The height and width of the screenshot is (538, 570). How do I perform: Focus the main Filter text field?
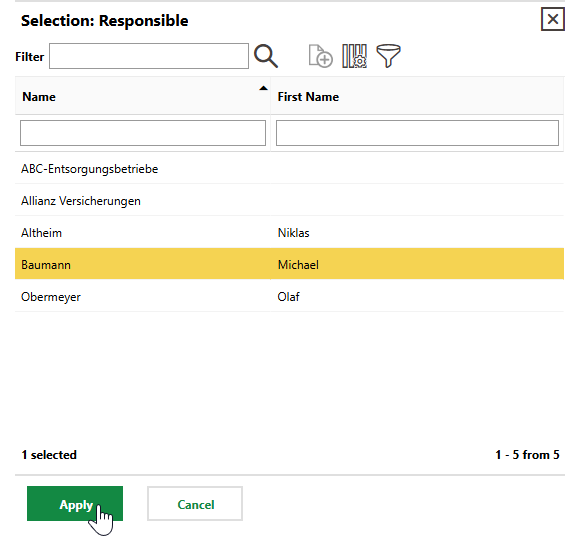pos(149,56)
